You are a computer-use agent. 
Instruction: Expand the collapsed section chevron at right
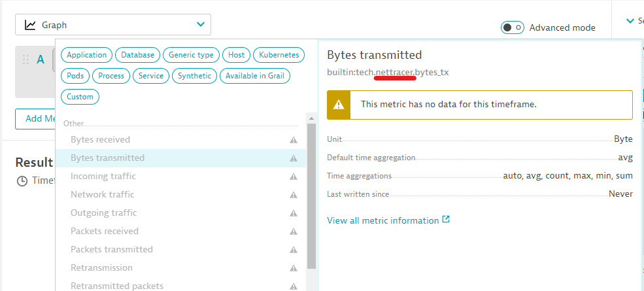[630, 21]
